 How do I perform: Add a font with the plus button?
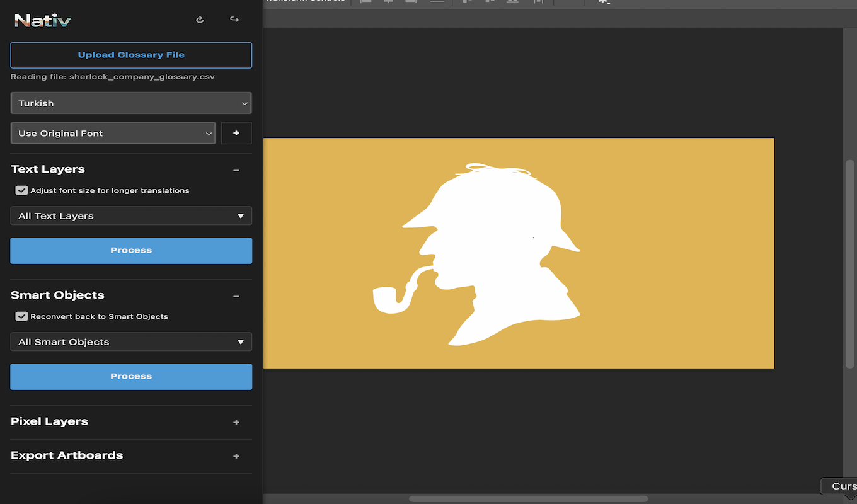click(x=236, y=133)
